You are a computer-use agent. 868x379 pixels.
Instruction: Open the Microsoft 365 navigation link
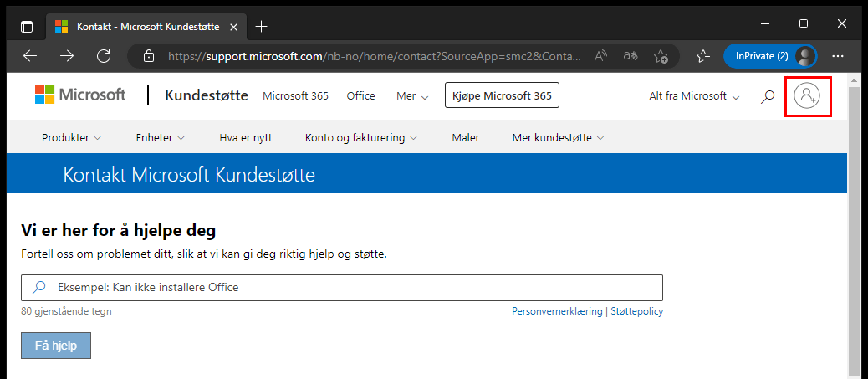click(296, 96)
